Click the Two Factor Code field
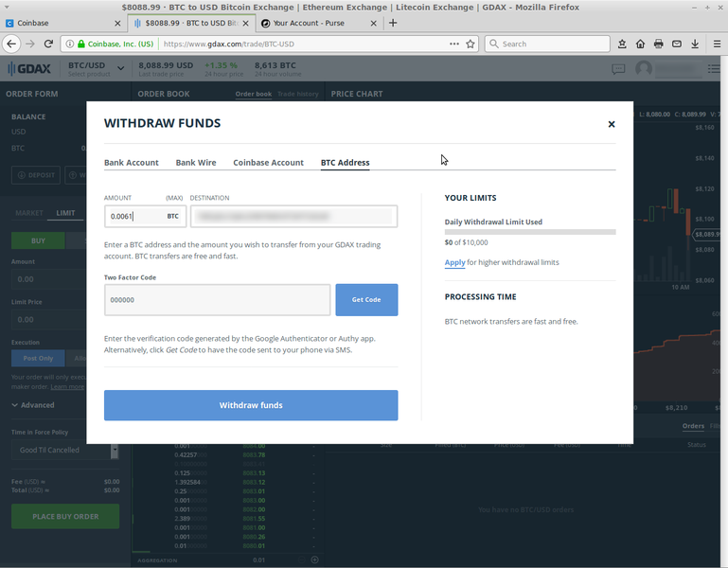The image size is (728, 568). (x=218, y=300)
